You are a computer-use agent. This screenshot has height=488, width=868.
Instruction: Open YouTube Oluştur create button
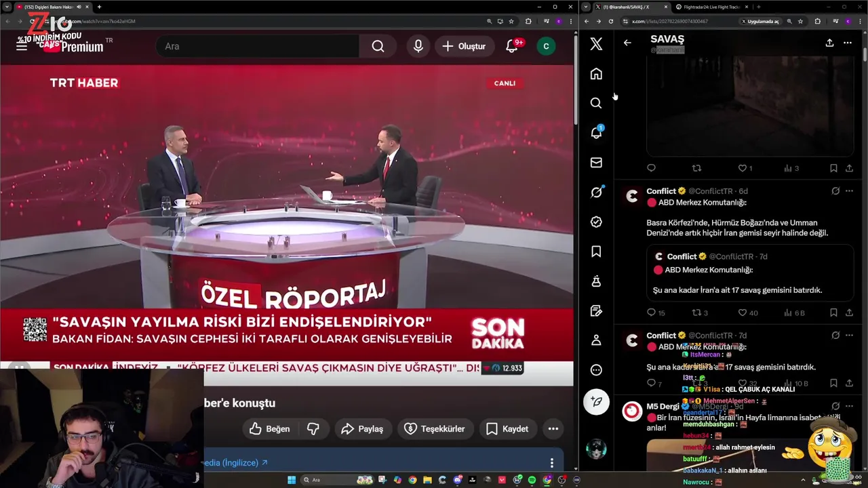tap(464, 46)
